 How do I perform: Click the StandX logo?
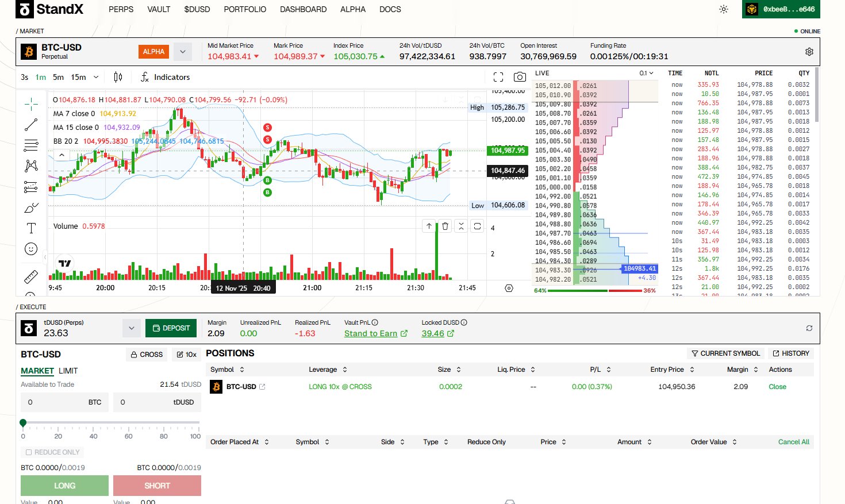click(x=50, y=9)
